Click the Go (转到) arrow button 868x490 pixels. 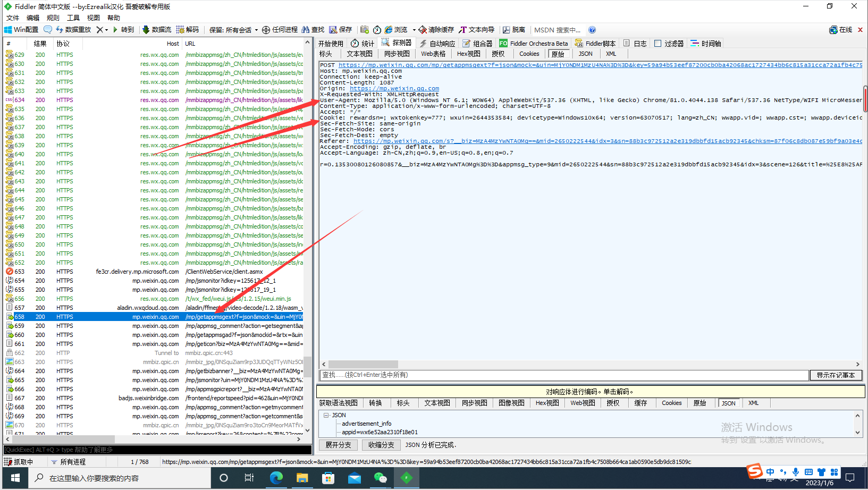coord(123,30)
